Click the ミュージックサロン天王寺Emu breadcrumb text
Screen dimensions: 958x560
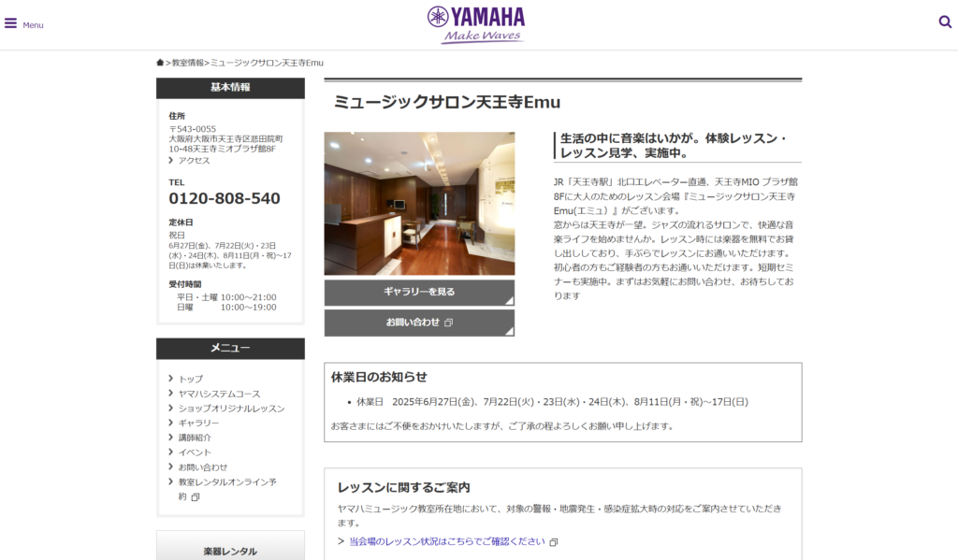tap(267, 63)
